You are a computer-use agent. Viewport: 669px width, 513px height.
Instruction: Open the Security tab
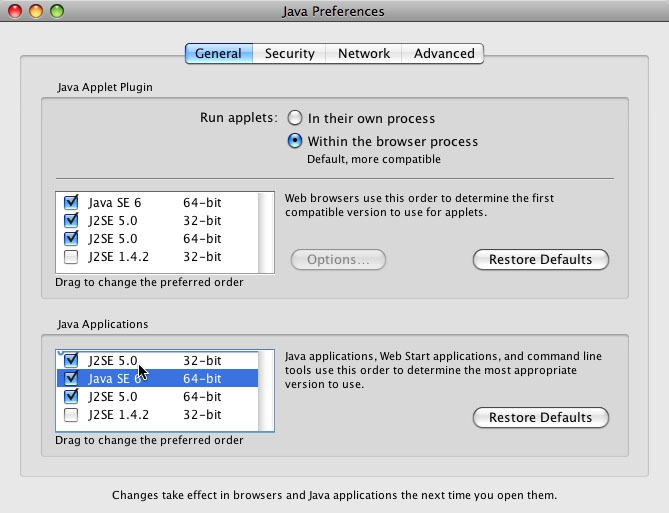click(289, 53)
